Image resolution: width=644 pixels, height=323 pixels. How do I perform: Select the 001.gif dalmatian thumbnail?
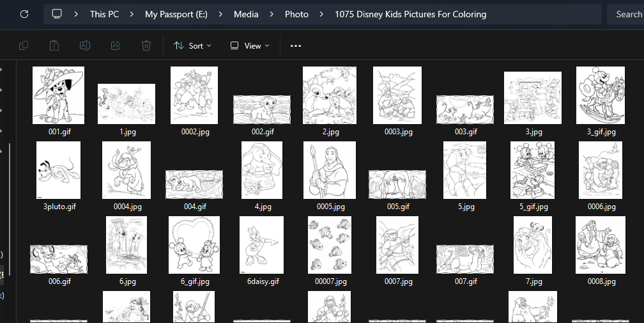(58, 95)
